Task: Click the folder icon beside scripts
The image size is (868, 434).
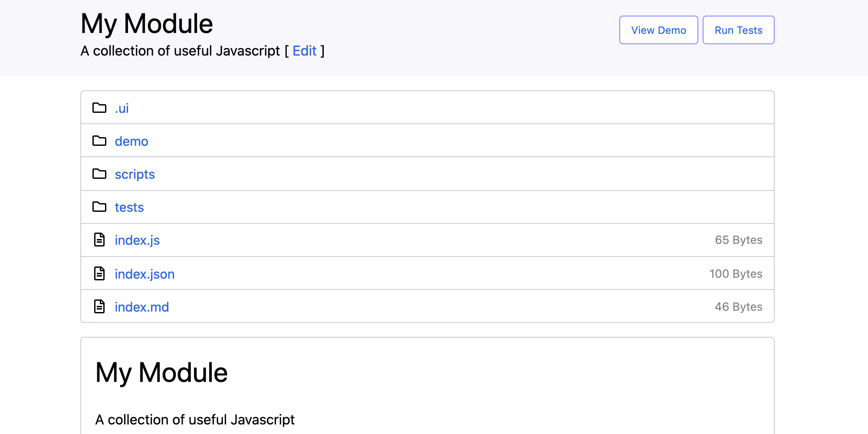Action: [99, 174]
